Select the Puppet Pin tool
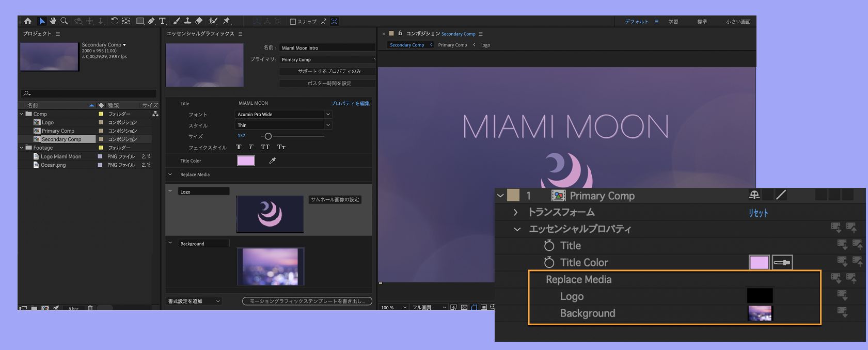Screen dimensions: 868x350 226,21
